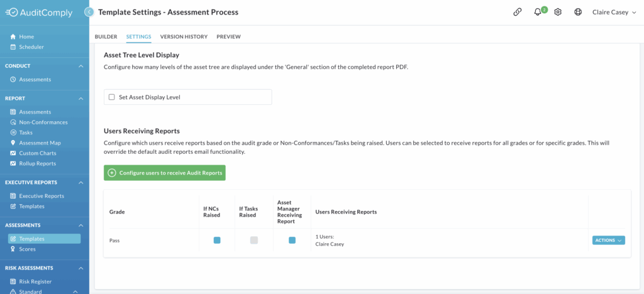Open Home from the sidebar
Viewport: 644px width, 294px height.
point(26,36)
